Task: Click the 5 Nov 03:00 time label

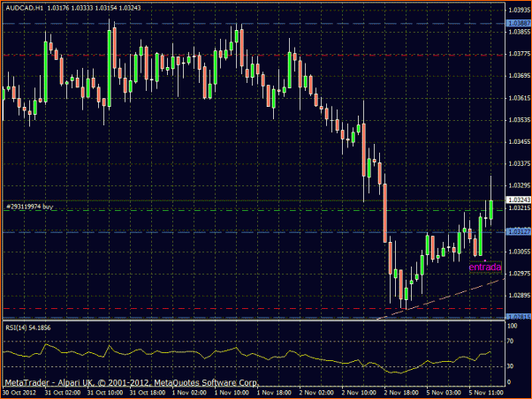Action: click(444, 393)
